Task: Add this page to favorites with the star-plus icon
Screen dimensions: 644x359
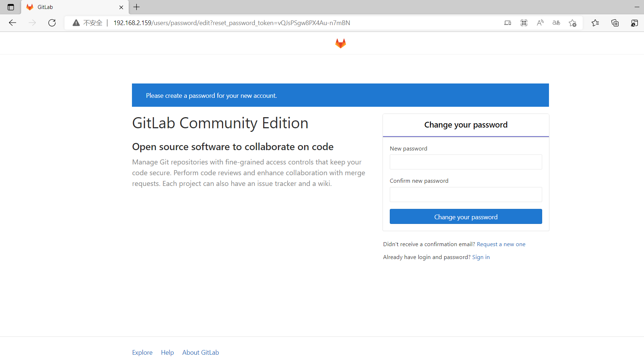Action: (573, 23)
